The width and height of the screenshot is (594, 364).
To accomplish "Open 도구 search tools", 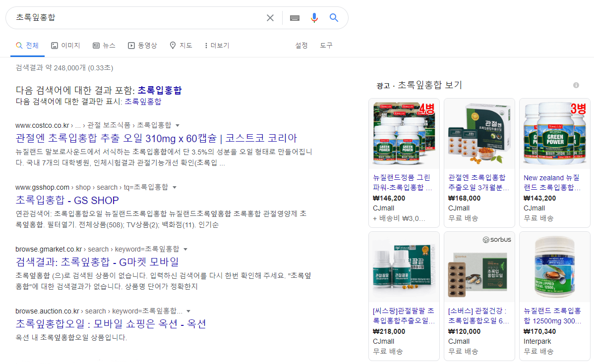I will [326, 46].
